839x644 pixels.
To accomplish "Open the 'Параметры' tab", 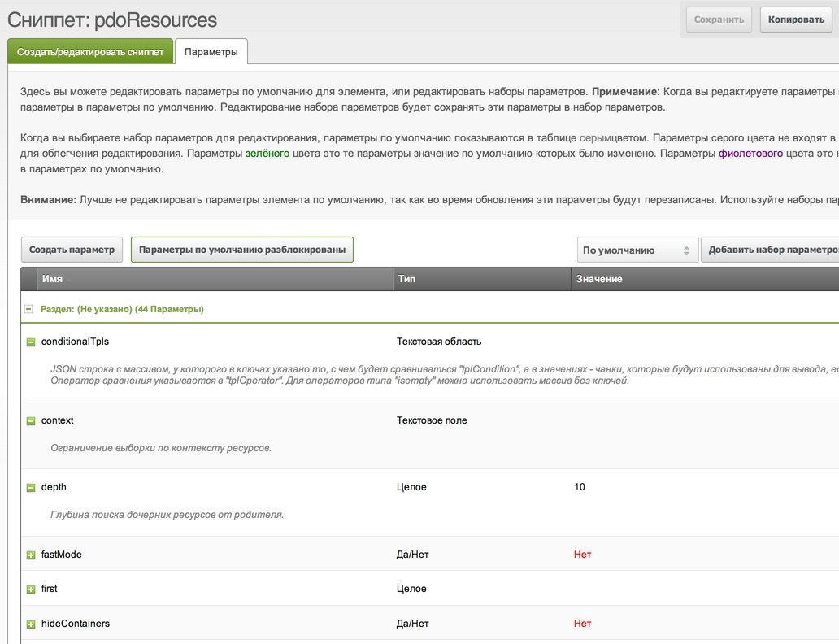I will click(x=211, y=52).
